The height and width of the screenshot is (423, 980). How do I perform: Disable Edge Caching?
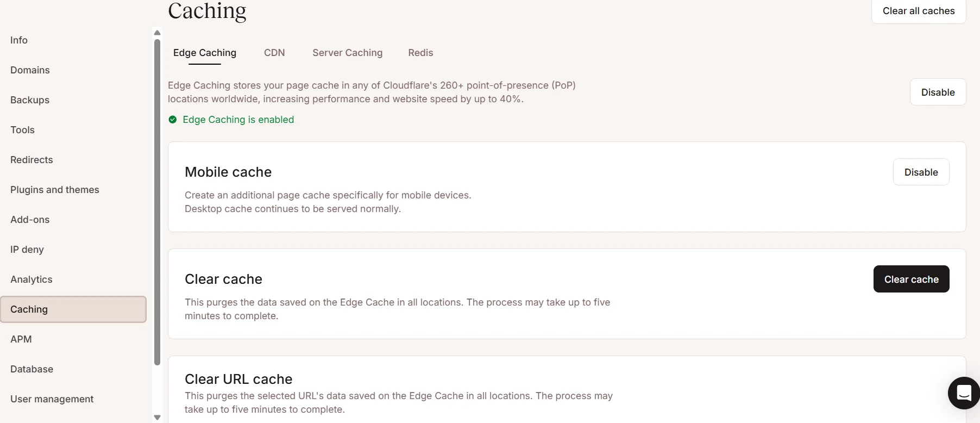[938, 92]
